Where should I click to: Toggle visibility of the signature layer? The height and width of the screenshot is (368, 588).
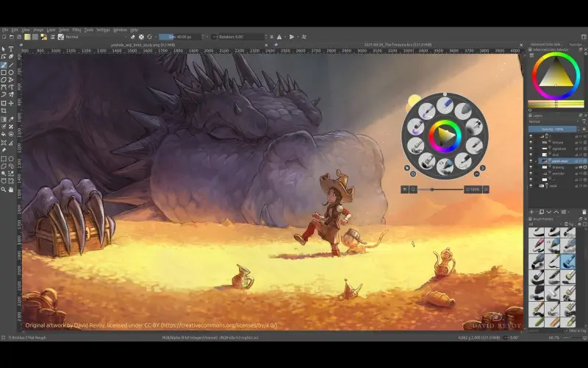coord(531,148)
